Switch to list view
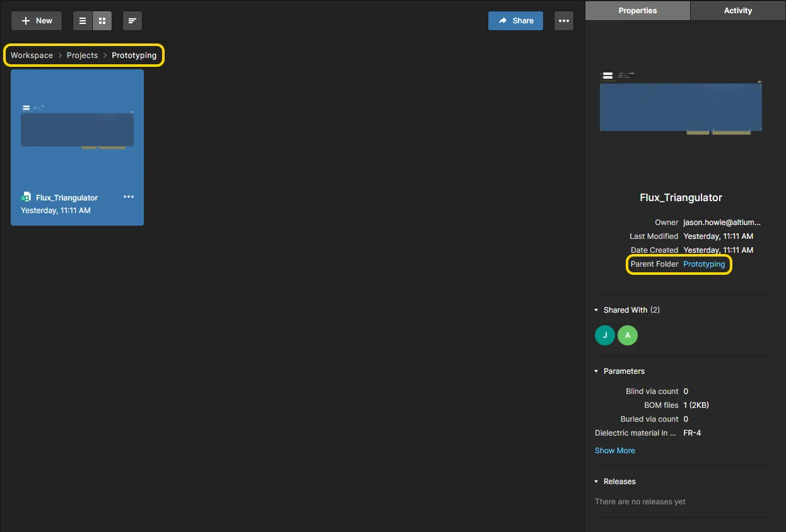Image resolution: width=786 pixels, height=532 pixels. click(x=83, y=21)
